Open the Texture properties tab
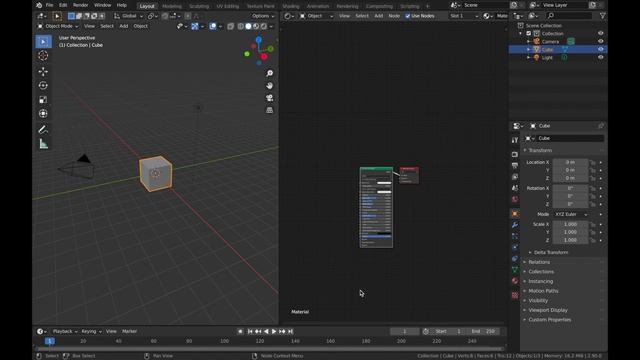 click(x=515, y=295)
